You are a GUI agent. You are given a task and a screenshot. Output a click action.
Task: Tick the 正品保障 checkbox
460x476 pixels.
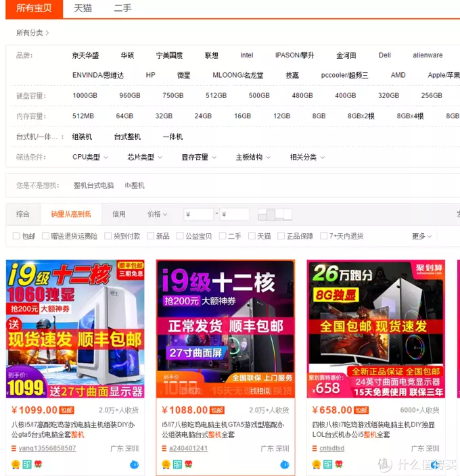click(281, 236)
